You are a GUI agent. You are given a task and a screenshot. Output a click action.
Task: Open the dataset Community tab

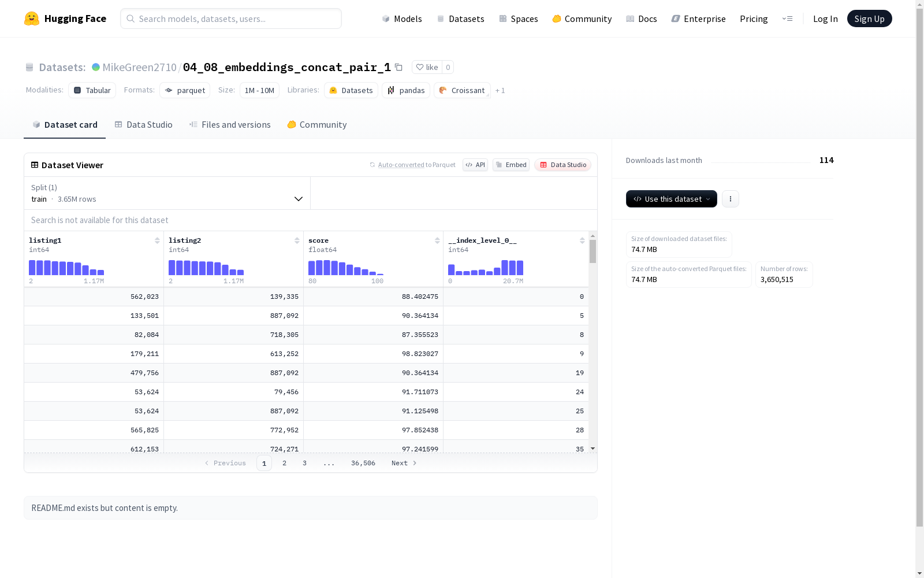(317, 125)
